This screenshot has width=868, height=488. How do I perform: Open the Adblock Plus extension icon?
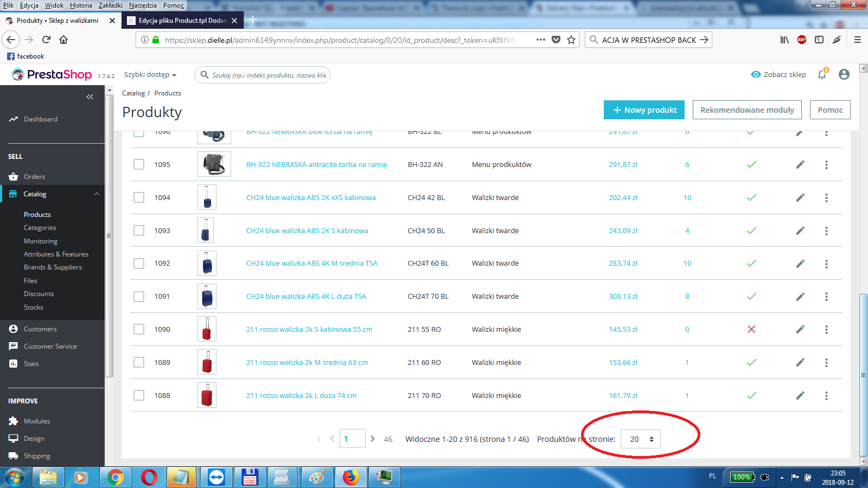click(x=802, y=40)
